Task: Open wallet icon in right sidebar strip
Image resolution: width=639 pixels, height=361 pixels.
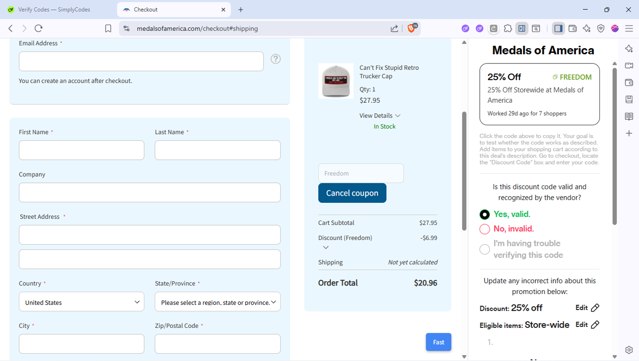Action: 629,83
